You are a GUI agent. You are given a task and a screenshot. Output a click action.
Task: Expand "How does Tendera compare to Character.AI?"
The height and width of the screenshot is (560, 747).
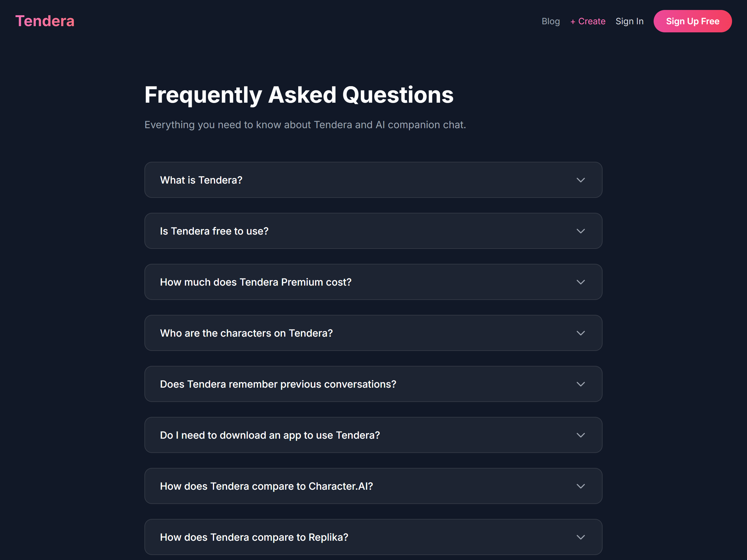tap(266, 486)
